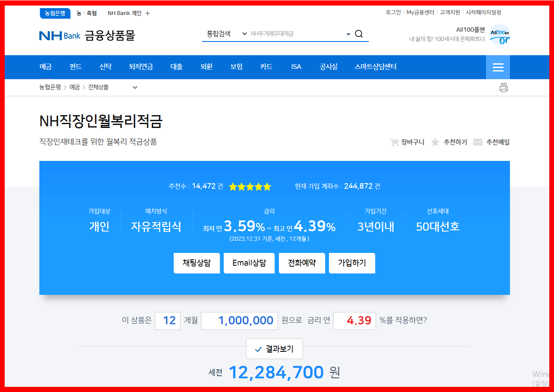Open the blue hamburger menu
Viewport: 554px width, 392px height.
(498, 67)
